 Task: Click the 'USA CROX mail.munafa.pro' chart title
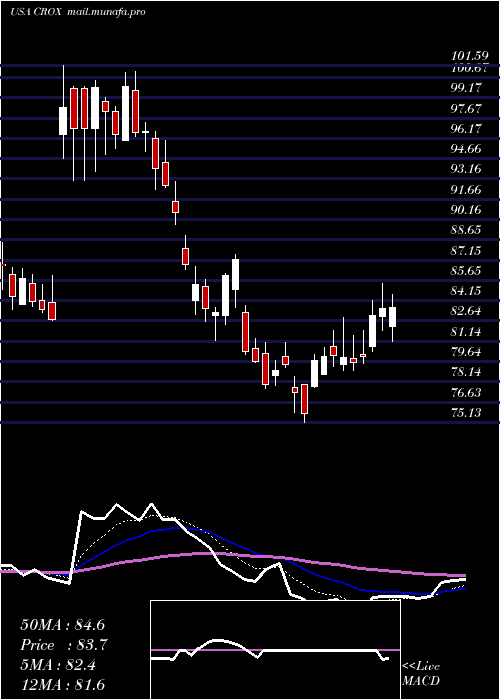pyautogui.click(x=78, y=12)
